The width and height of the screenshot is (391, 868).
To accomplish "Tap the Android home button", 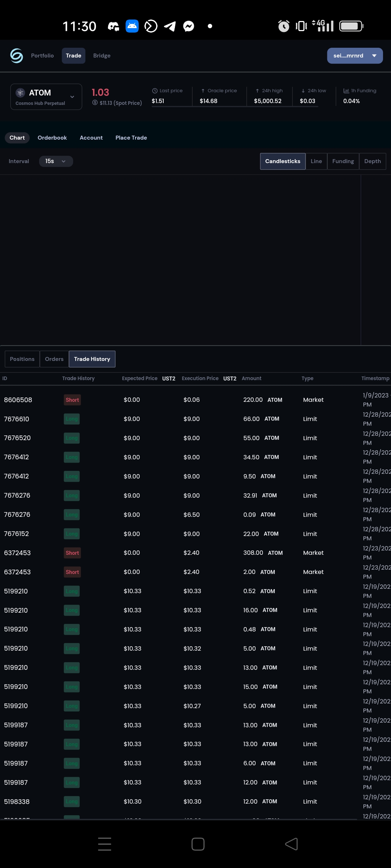I will tap(198, 844).
